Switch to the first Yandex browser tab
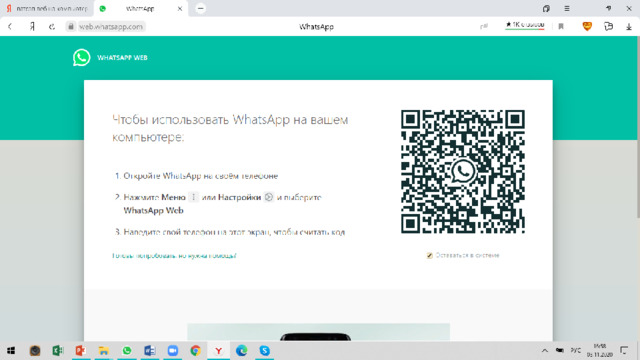The image size is (640, 360). pyautogui.click(x=47, y=9)
